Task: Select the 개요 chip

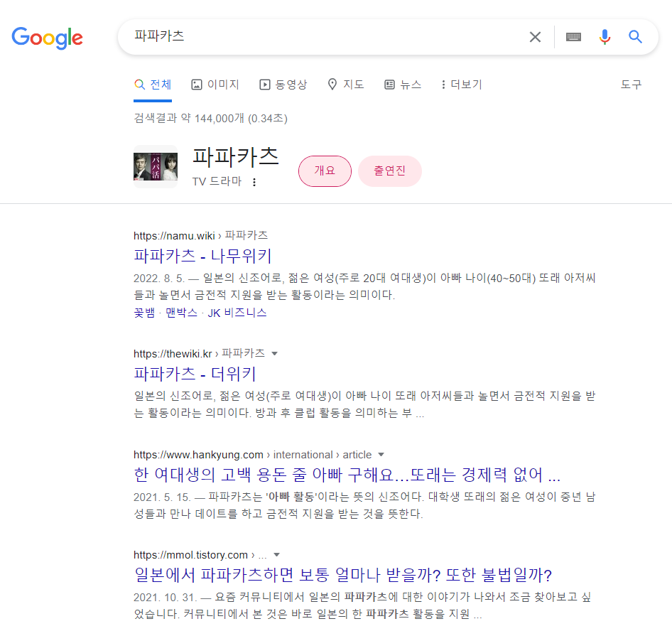Action: point(325,171)
